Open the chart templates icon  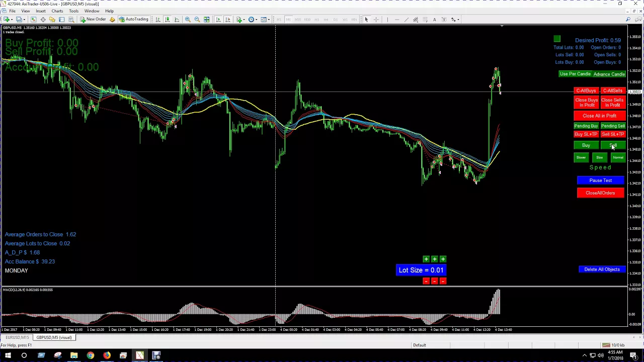click(x=264, y=20)
